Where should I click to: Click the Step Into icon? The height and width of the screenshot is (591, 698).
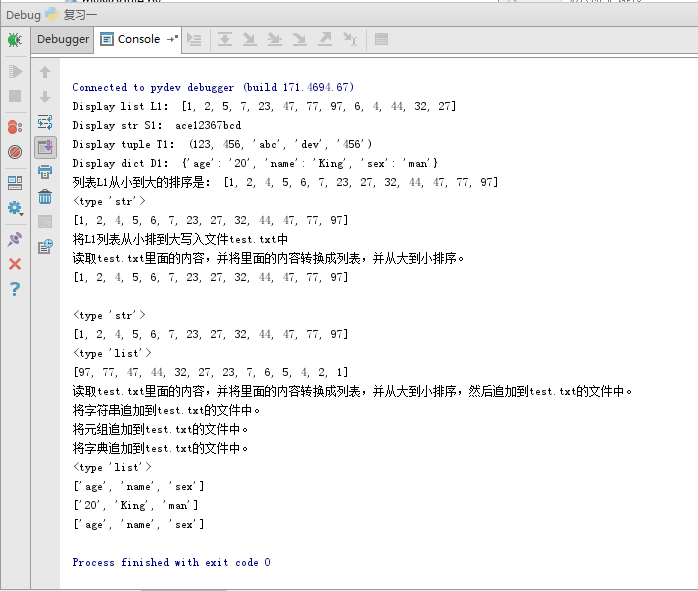tap(250, 40)
